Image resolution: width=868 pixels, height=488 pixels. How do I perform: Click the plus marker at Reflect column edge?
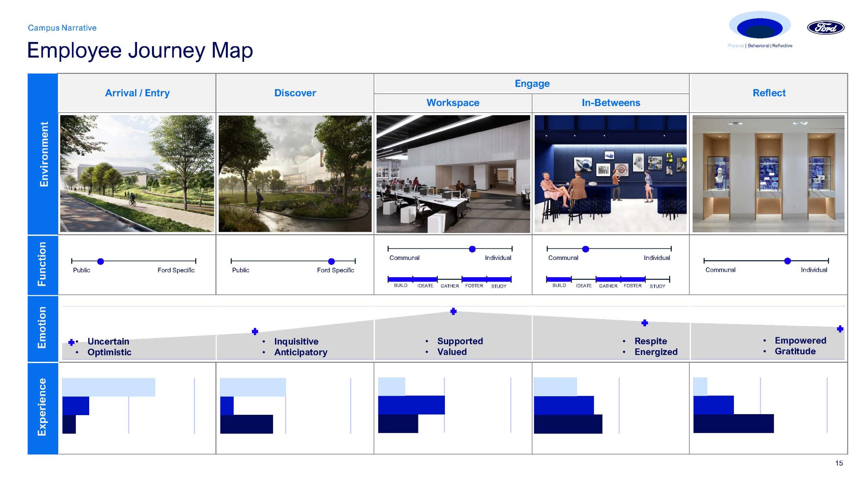pyautogui.click(x=840, y=329)
